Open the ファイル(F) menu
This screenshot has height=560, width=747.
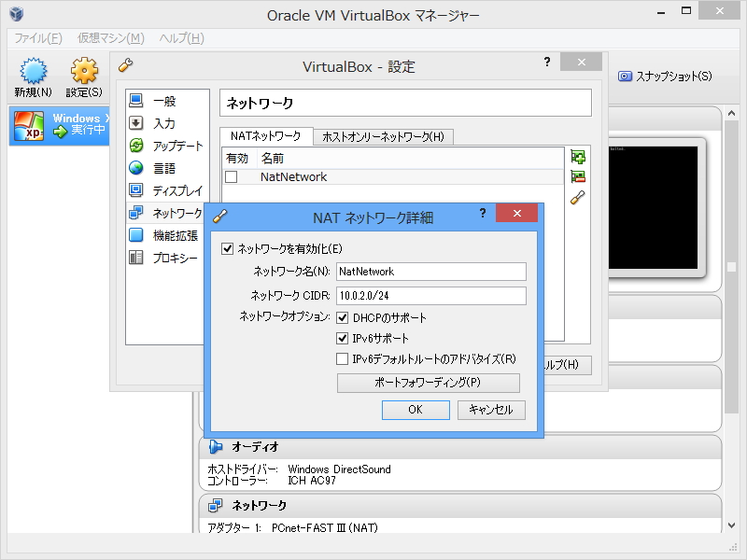[x=35, y=37]
